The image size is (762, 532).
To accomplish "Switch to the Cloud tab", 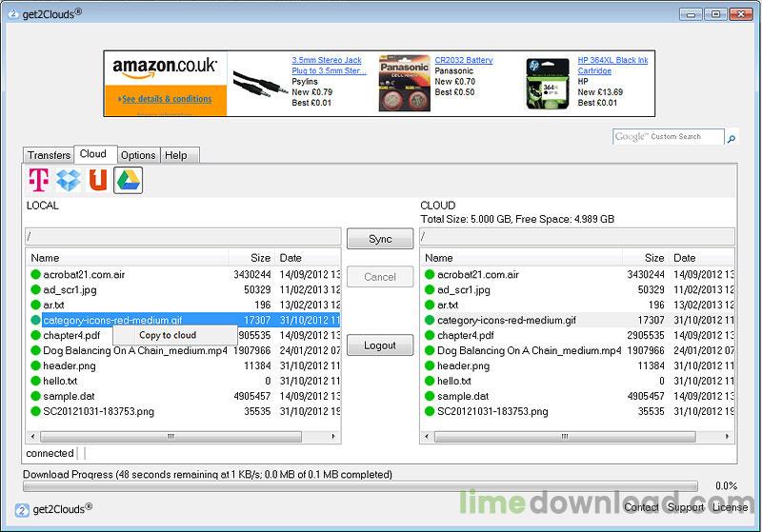I will coord(95,154).
